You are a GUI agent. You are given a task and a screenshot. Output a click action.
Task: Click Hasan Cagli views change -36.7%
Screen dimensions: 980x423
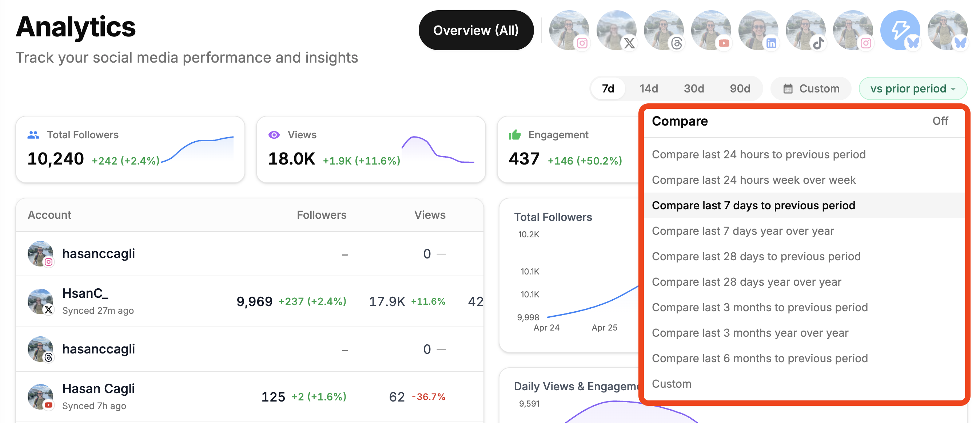[429, 397]
